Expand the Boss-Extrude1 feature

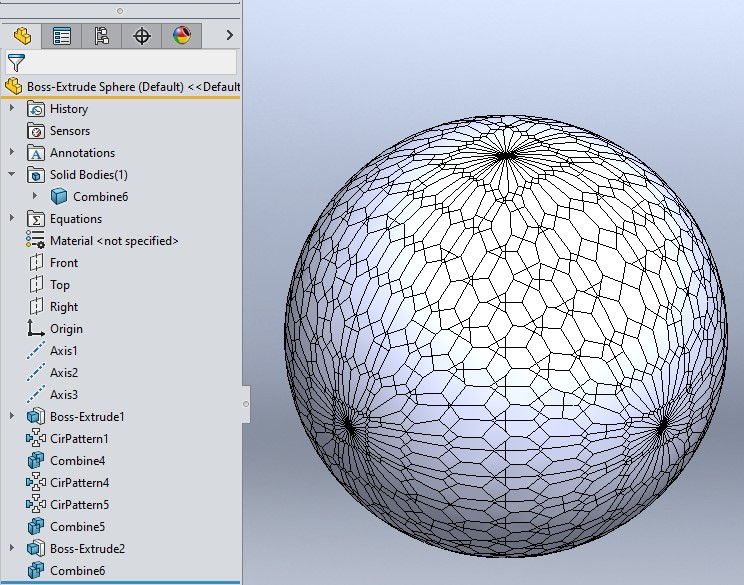(12, 416)
